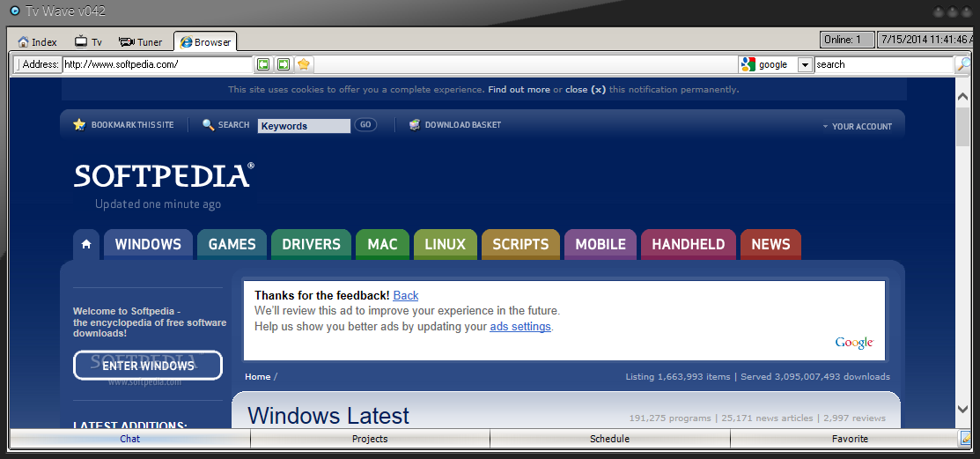Open the DRIVERS category tab
The width and height of the screenshot is (980, 459).
(x=311, y=244)
